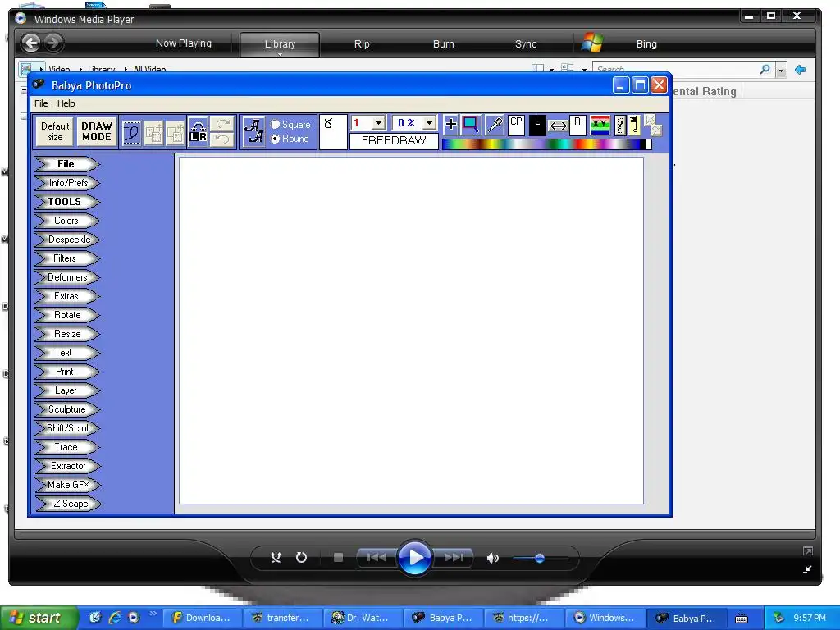840x630 pixels.
Task: Click the question mark help icon
Action: click(620, 126)
